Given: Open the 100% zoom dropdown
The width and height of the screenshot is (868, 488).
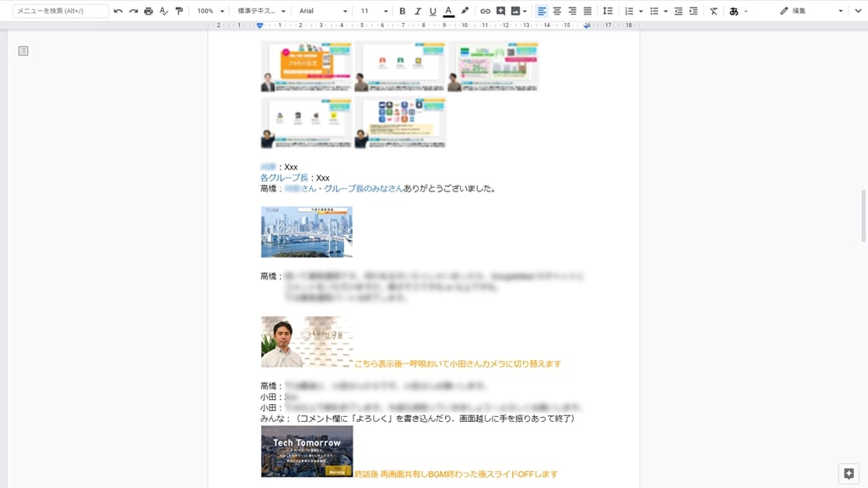Looking at the screenshot, I should pyautogui.click(x=211, y=11).
